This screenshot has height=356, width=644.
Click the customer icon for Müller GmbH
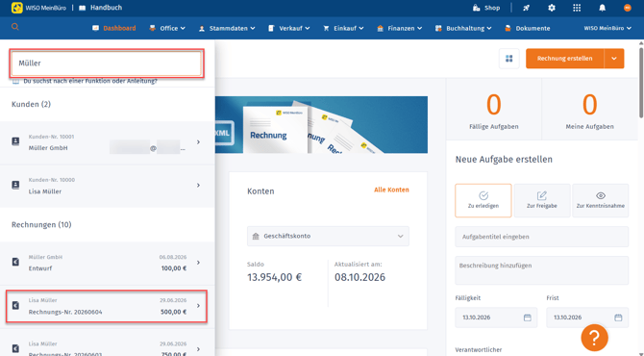[15, 141]
